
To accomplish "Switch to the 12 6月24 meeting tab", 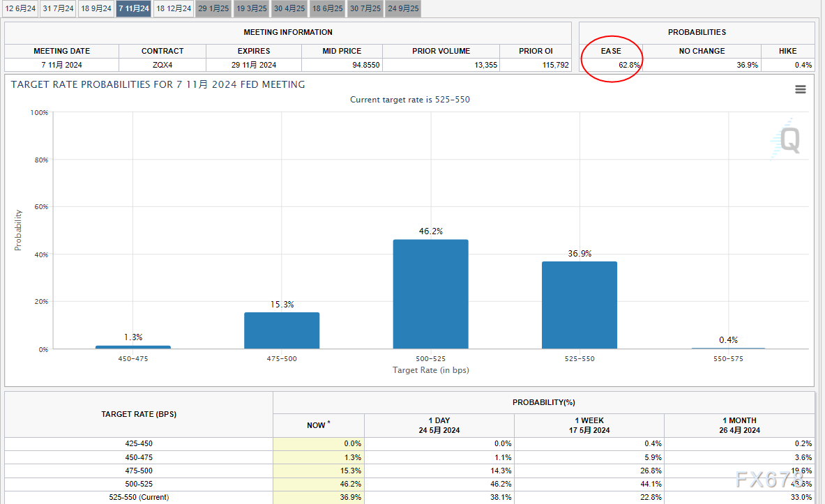I will click(20, 8).
